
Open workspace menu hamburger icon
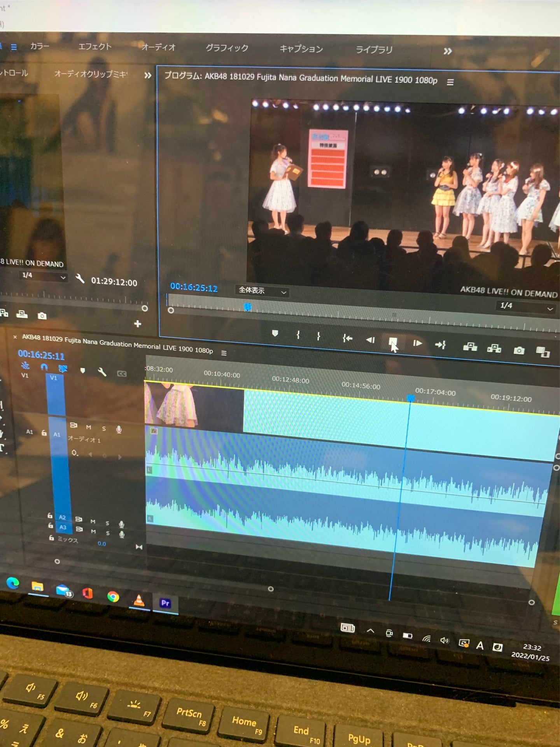coord(14,47)
